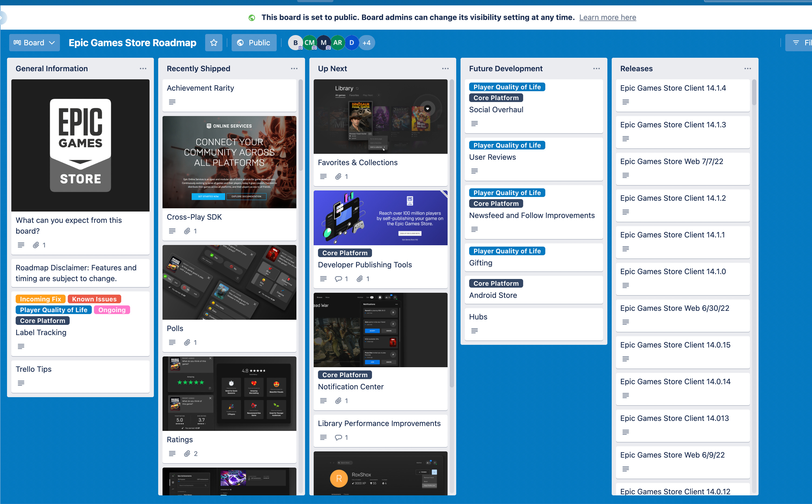Open the Favorites & Collections card title
The image size is (812, 504).
[x=357, y=162]
